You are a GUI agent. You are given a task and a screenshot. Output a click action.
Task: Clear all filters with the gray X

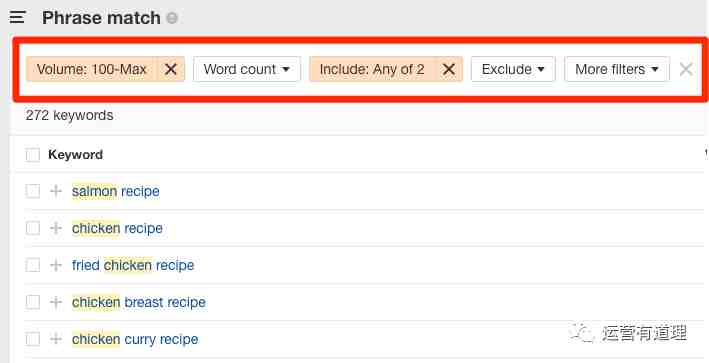686,69
